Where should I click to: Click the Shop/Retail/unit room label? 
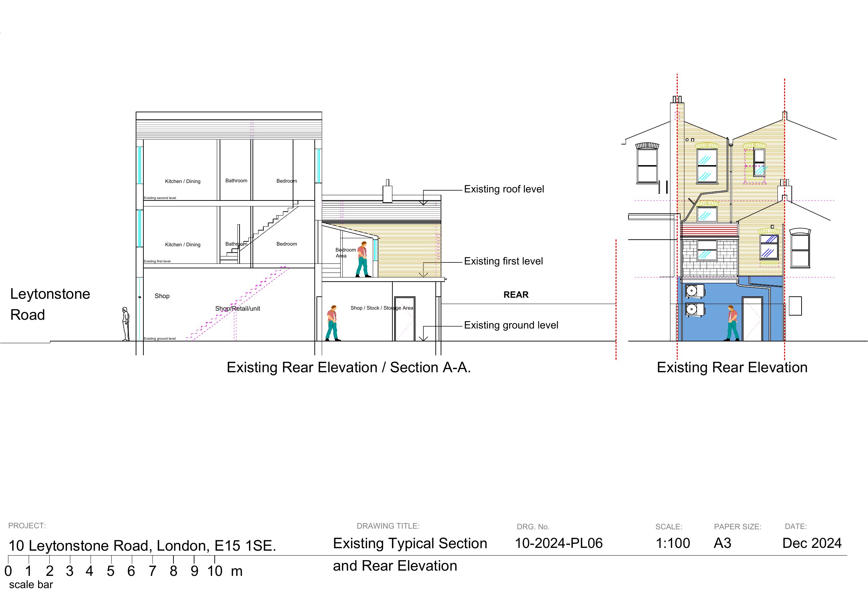[237, 309]
